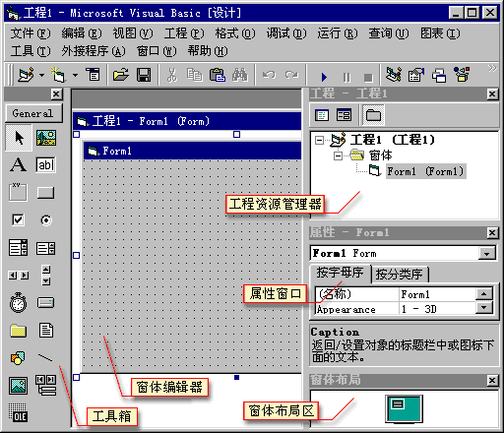The width and height of the screenshot is (504, 433).
Task: Select the CheckBox control tool
Action: pyautogui.click(x=18, y=219)
